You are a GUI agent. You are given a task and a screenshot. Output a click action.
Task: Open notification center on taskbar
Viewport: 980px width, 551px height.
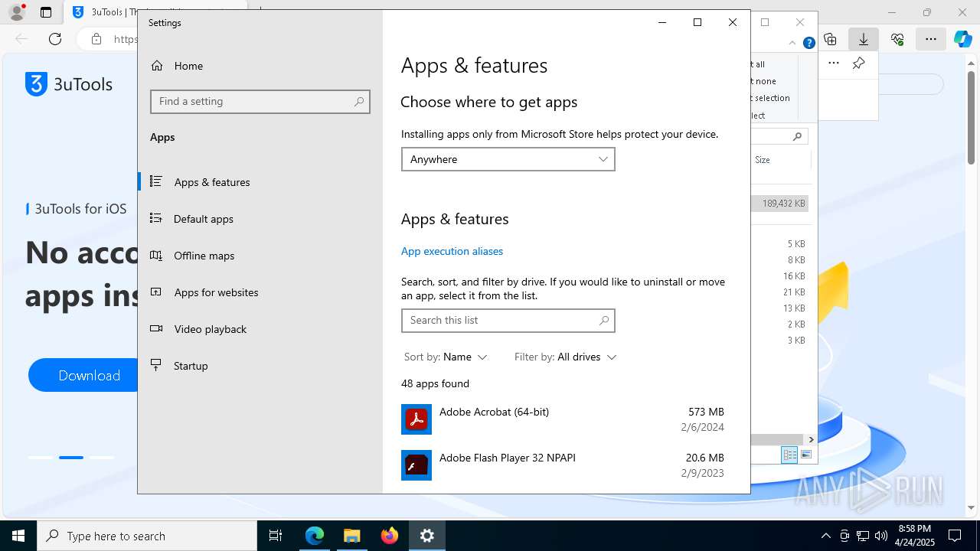(x=955, y=536)
